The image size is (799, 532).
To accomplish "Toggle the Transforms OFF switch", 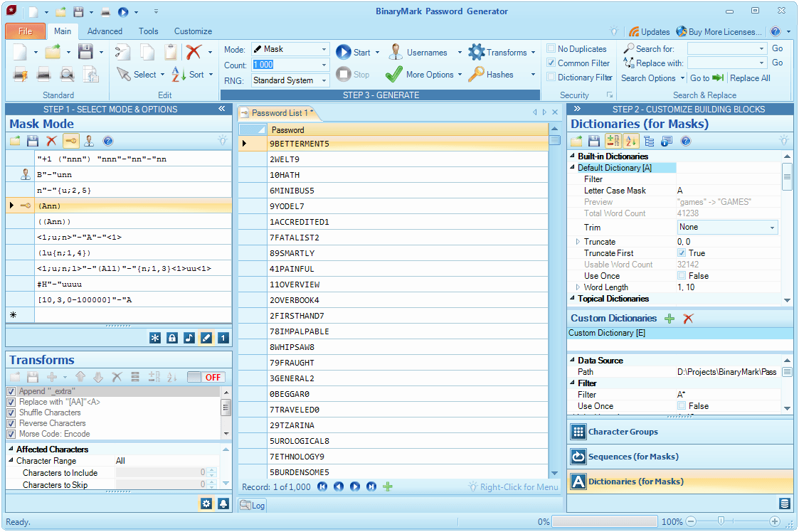I will click(x=205, y=377).
